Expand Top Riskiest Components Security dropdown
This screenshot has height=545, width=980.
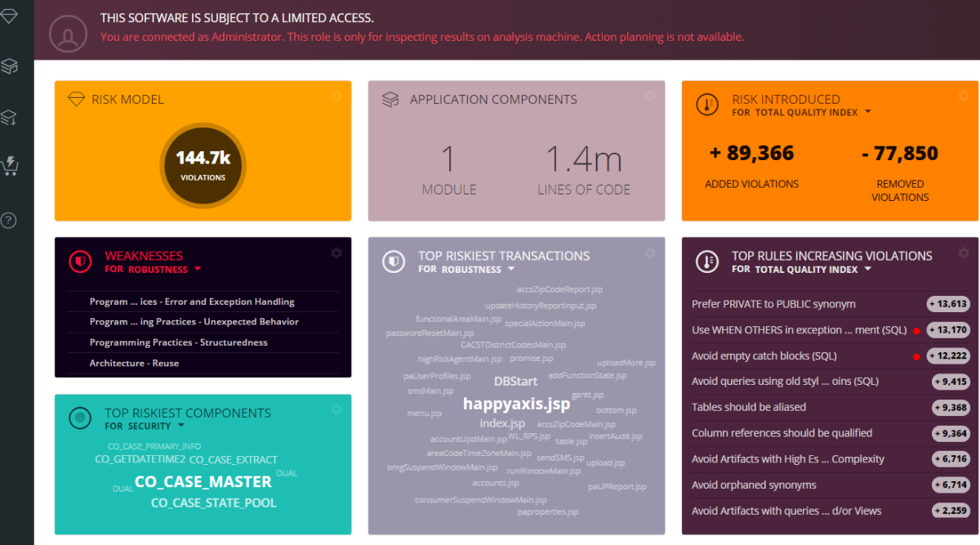pos(180,426)
